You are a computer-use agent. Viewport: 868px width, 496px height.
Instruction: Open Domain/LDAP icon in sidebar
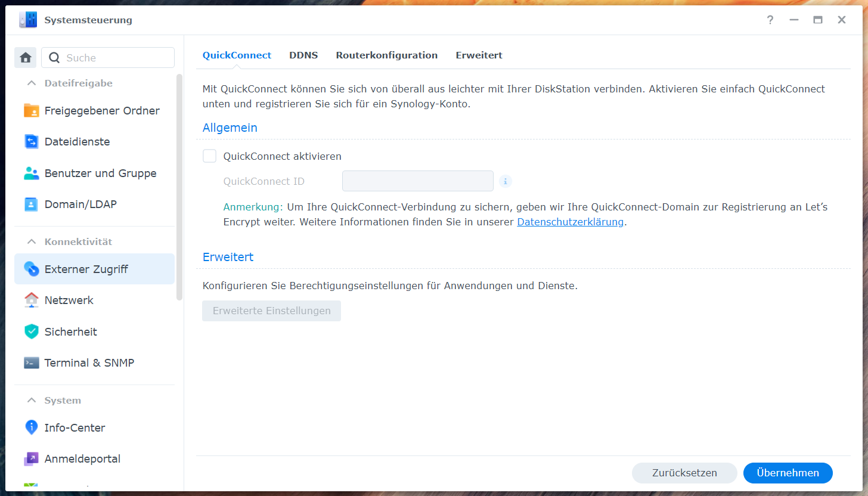31,204
